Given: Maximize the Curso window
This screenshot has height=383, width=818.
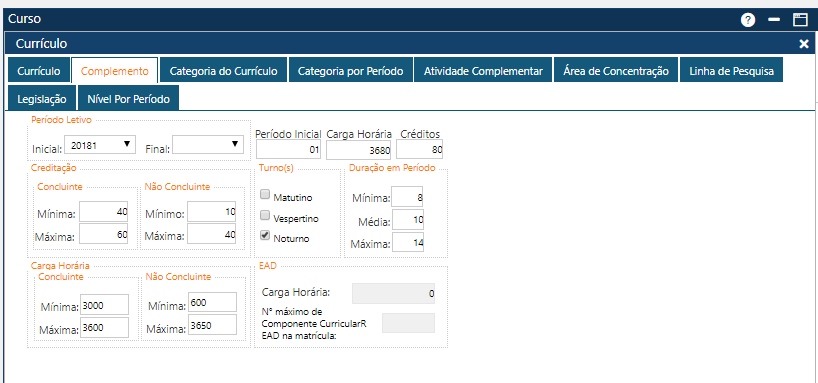Looking at the screenshot, I should pos(800,20).
